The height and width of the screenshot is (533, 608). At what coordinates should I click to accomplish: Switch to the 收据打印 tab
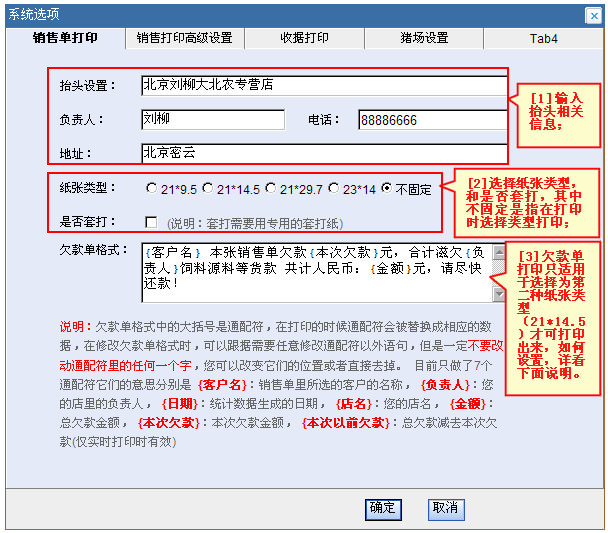[304, 38]
